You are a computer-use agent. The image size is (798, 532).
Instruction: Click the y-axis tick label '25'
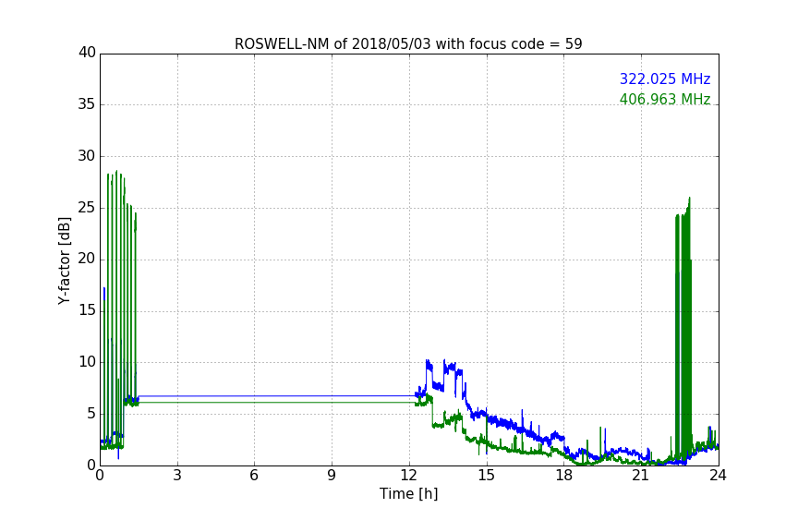pos(87,207)
